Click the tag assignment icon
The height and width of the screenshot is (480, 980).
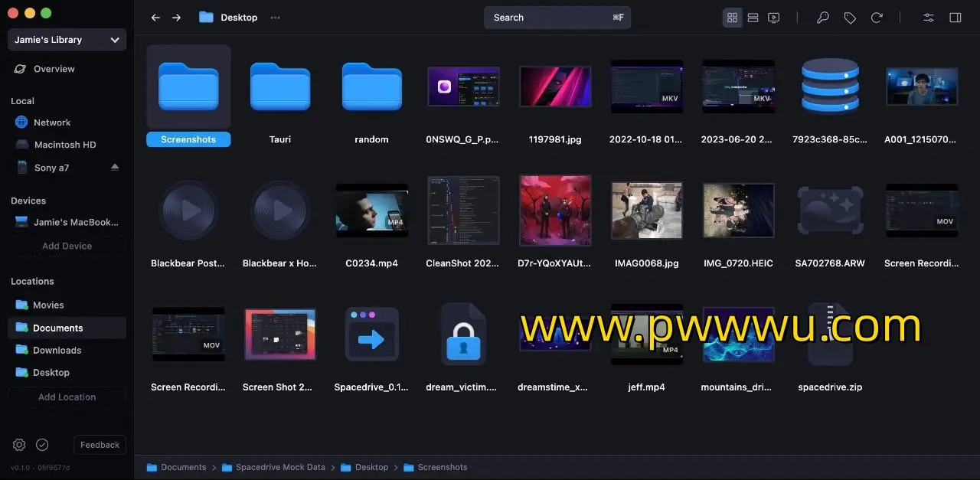coord(850,18)
